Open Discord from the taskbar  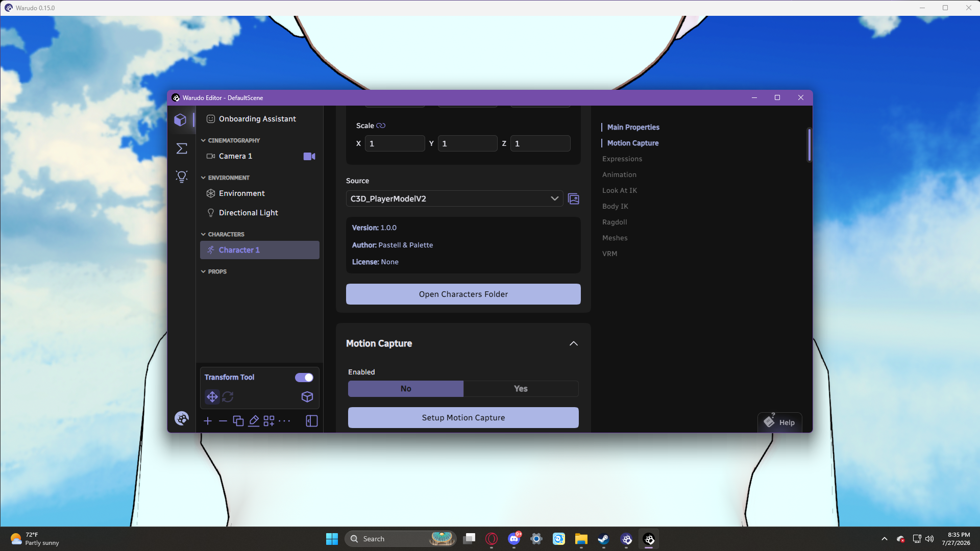[514, 539]
